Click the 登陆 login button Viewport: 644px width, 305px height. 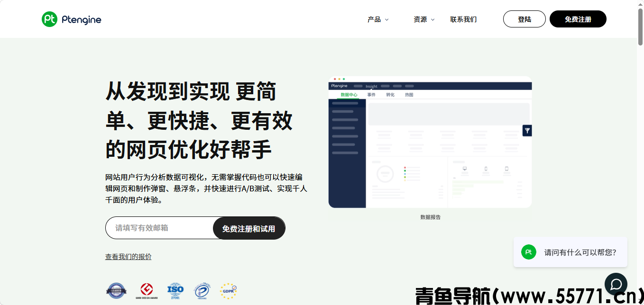coord(524,19)
